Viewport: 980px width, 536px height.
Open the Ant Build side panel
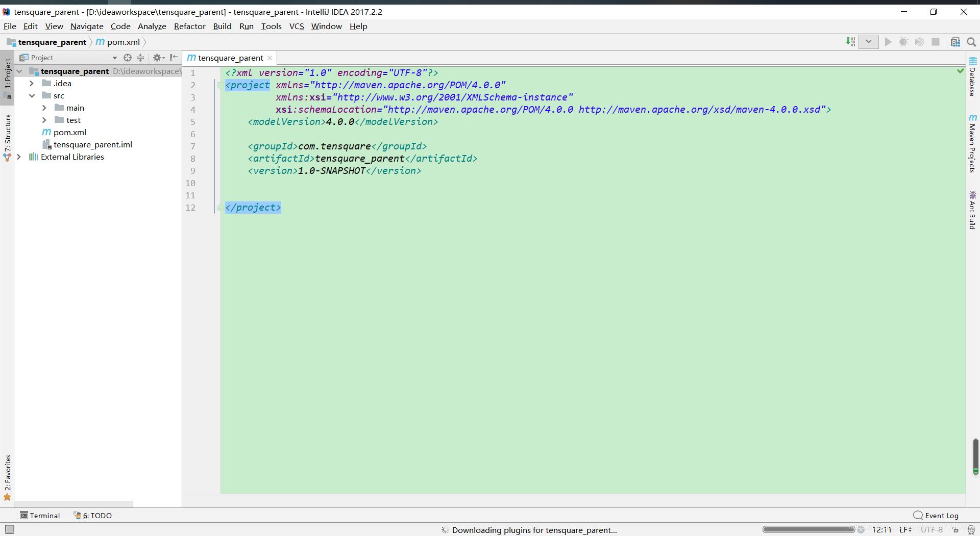[x=973, y=210]
